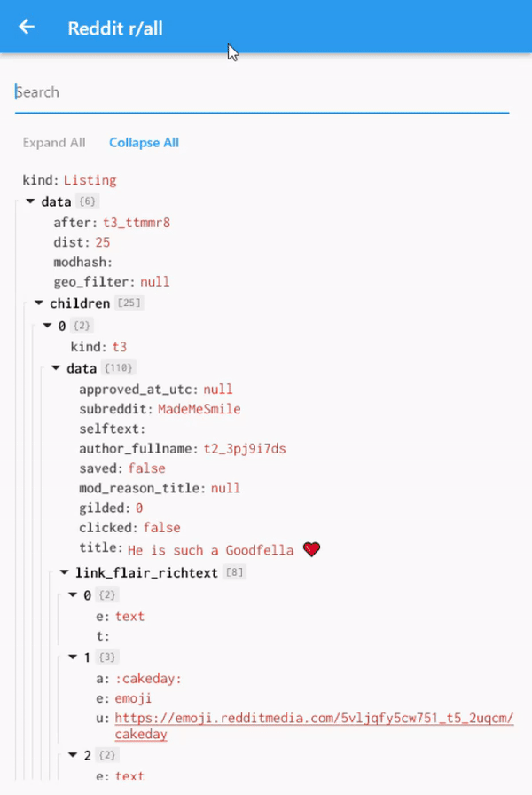Select the subreddit MadeMeSmile value
This screenshot has height=795, width=532.
tap(199, 409)
